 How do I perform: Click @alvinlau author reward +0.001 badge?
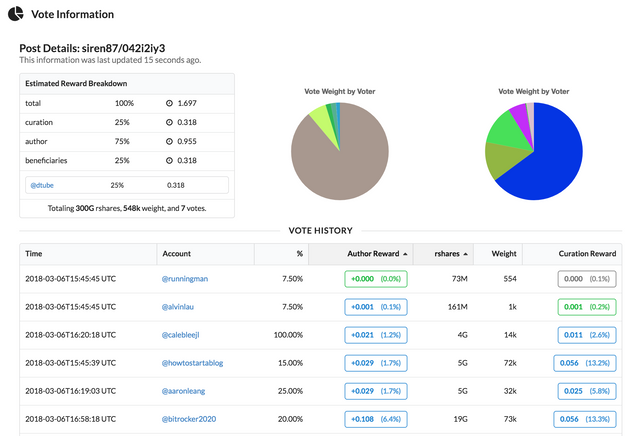click(x=376, y=307)
